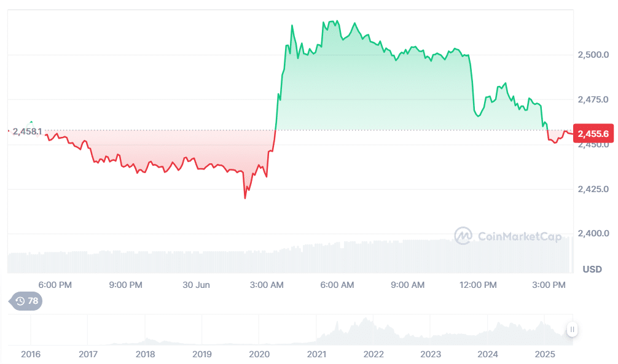Click the 12:00 PM time axis label

coord(479,285)
